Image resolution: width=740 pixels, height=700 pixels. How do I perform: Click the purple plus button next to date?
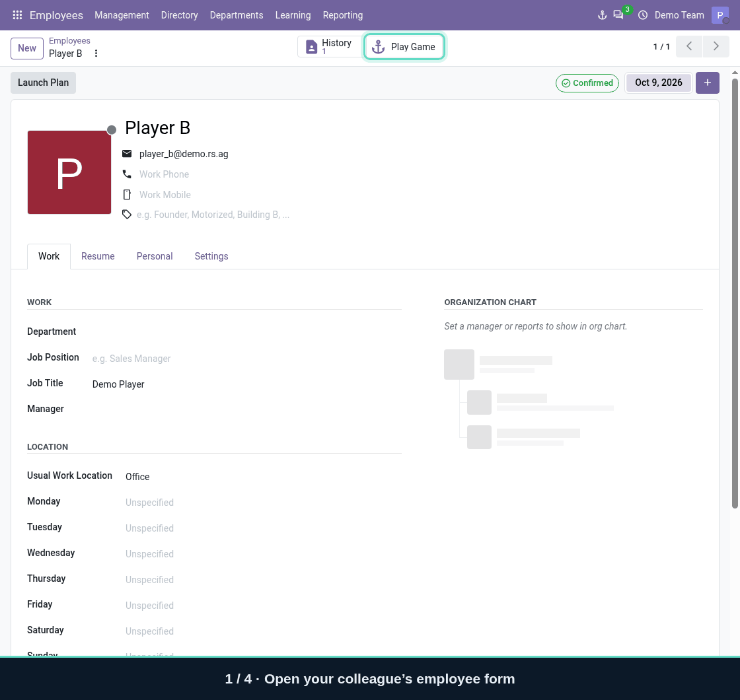coord(708,83)
